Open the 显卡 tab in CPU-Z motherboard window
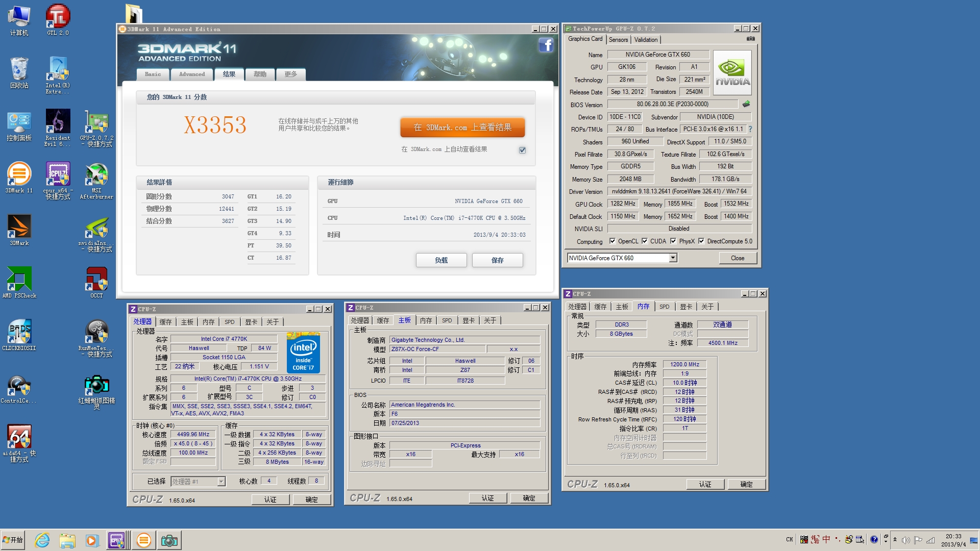This screenshot has height=551, width=980. 469,320
